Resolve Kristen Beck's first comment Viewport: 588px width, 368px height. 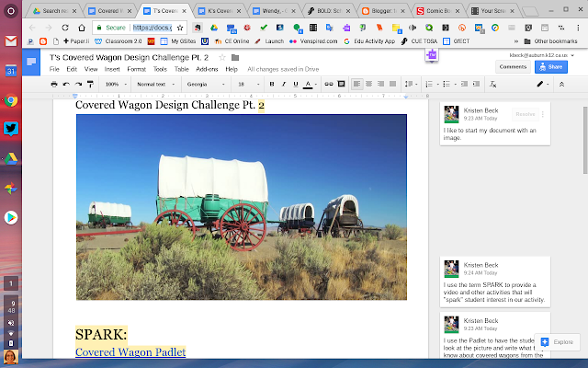525,114
